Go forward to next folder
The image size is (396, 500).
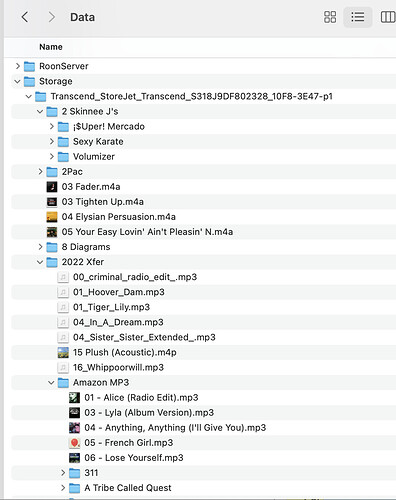click(51, 17)
